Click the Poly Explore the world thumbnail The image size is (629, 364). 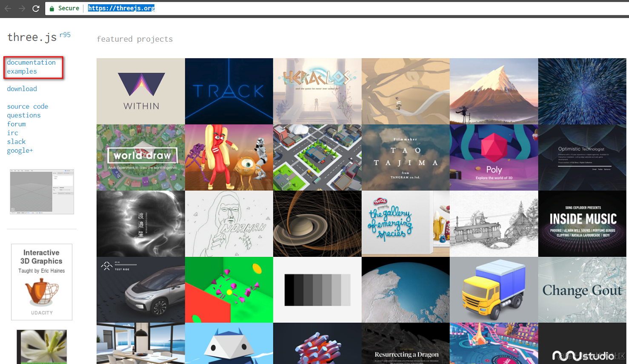(493, 157)
